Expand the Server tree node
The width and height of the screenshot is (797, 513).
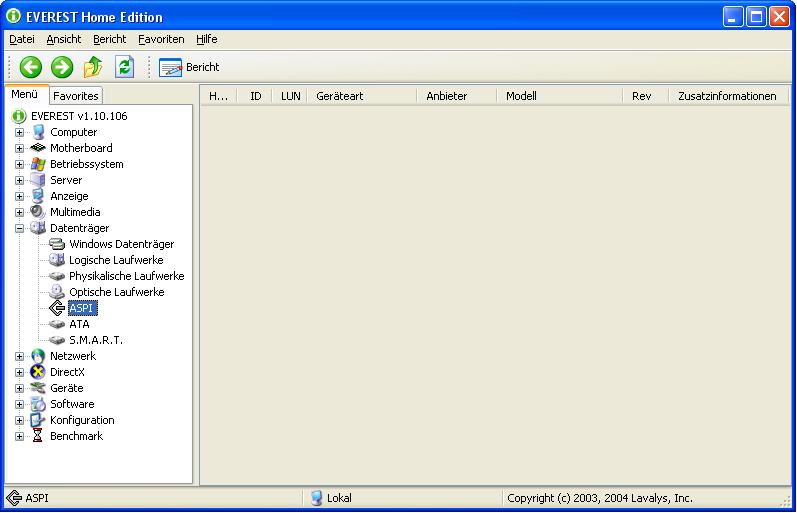click(x=19, y=180)
